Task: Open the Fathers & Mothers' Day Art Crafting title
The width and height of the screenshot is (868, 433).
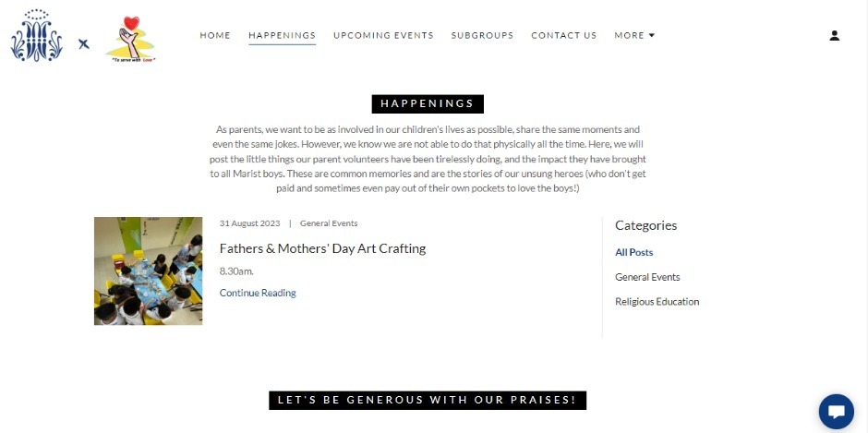Action: 322,248
